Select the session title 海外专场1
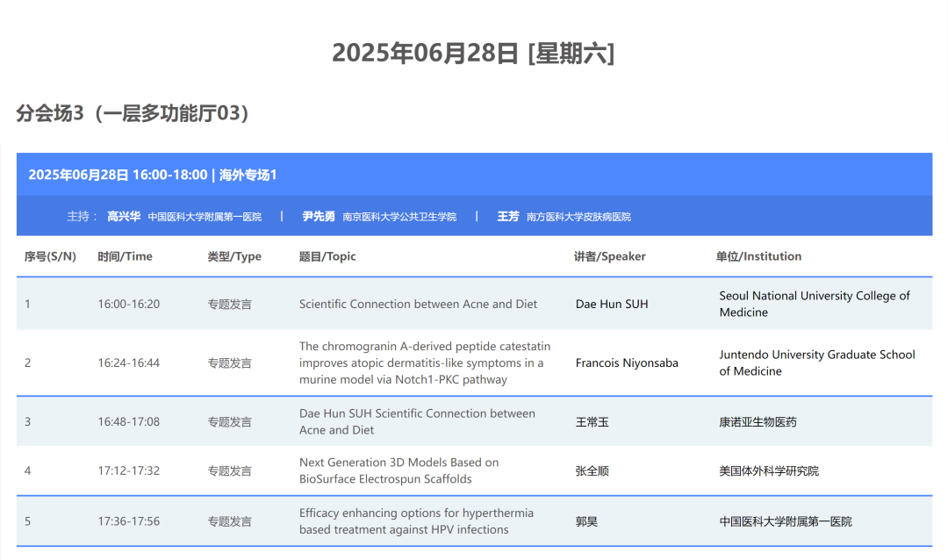The image size is (948, 560). pyautogui.click(x=252, y=175)
